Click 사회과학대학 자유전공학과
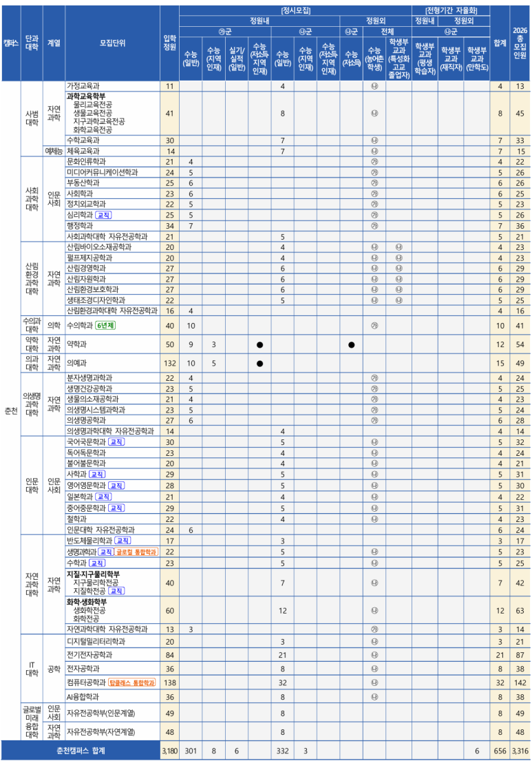532x761 pixels. pyautogui.click(x=107, y=236)
